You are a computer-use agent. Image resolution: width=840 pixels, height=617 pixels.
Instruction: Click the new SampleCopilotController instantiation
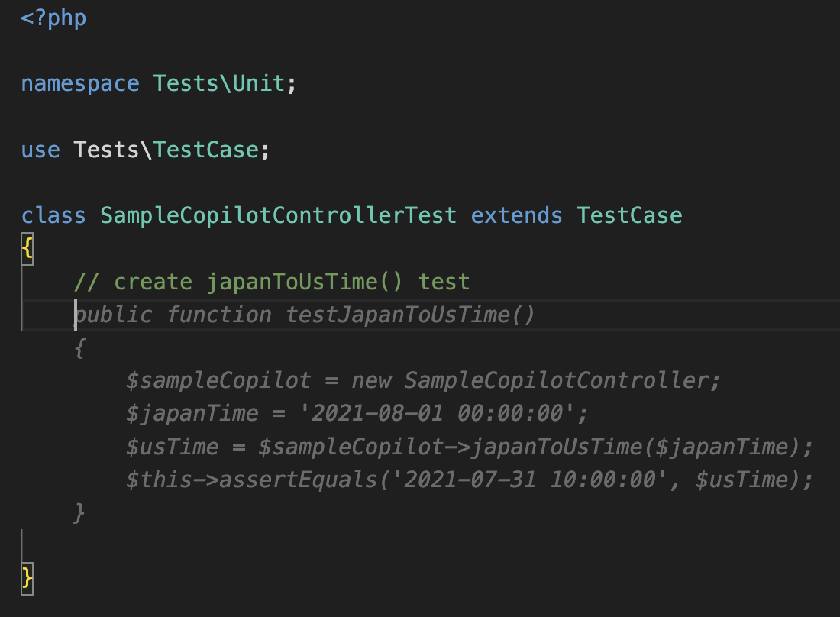(535, 380)
